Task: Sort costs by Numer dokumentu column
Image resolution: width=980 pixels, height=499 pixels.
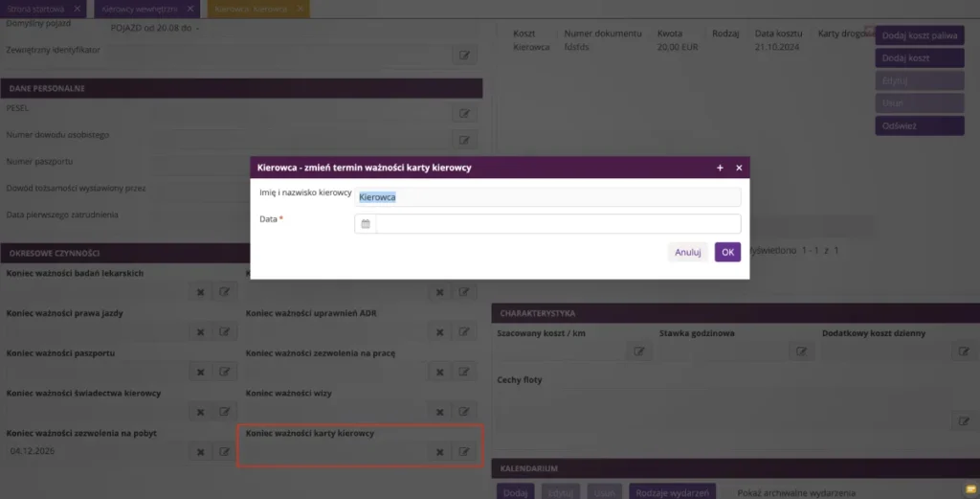Action: [x=603, y=34]
